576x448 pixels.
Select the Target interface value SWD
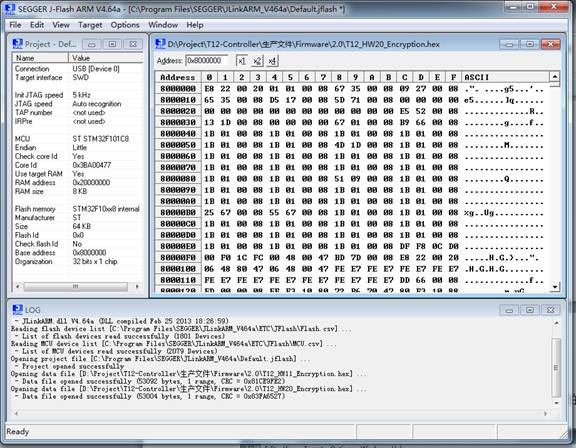[80, 77]
